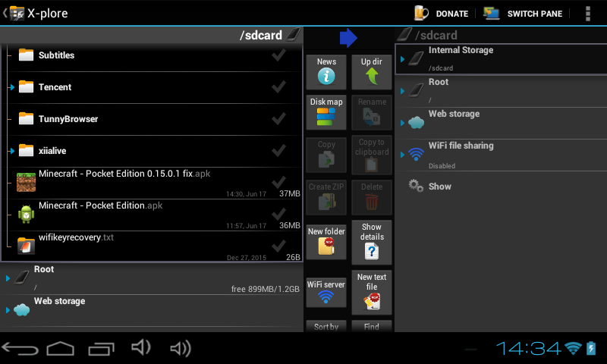Mark the Tencent folder checkmark
Screen dimensions: 607x364
278,87
